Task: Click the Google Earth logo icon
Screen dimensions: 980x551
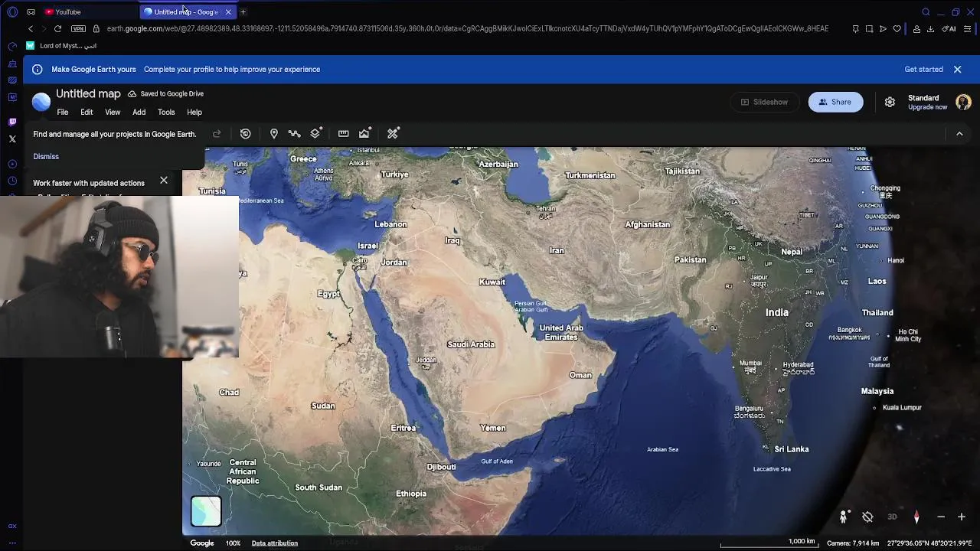Action: point(41,102)
